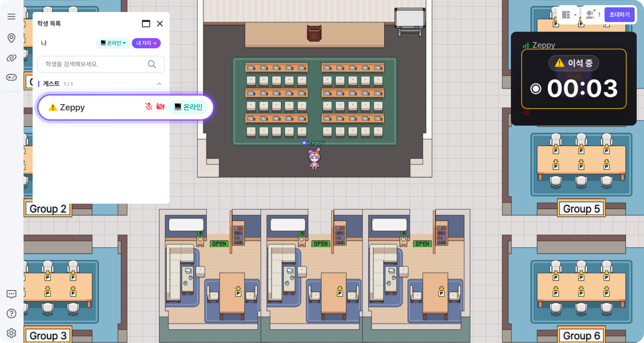The width and height of the screenshot is (644, 343).
Task: Click the lectern chair on the stage
Action: pos(314,33)
